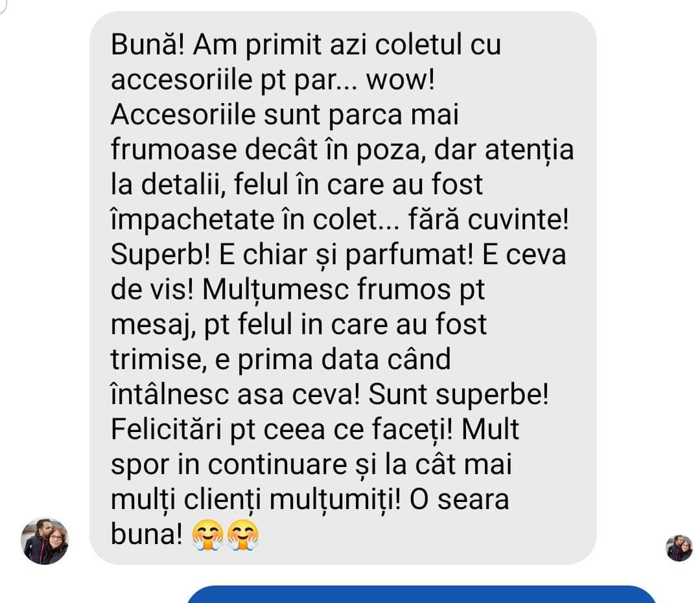Image resolution: width=700 pixels, height=603 pixels.
Task: Open the sender's profile picture beside the message
Action: pos(45,541)
